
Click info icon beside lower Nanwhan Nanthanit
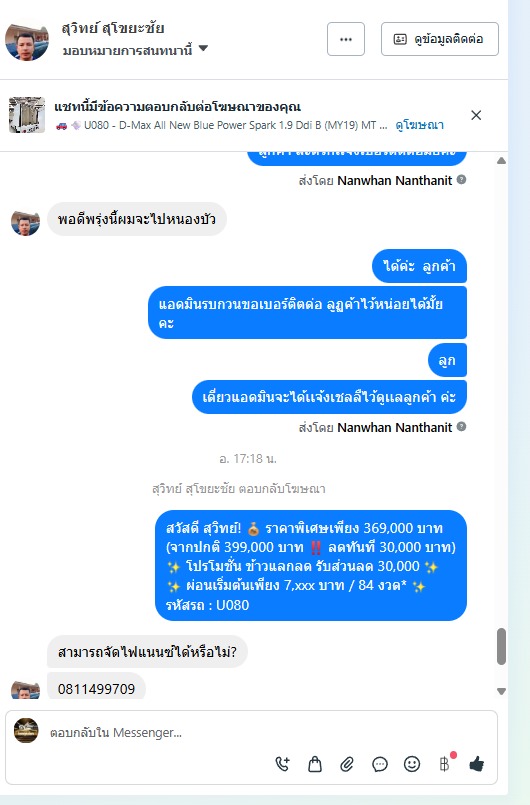461,426
